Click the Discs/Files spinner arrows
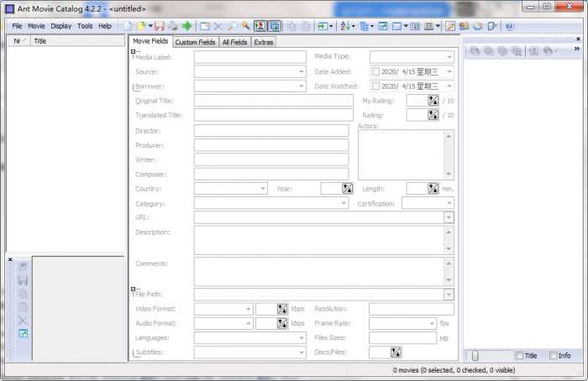 396,352
